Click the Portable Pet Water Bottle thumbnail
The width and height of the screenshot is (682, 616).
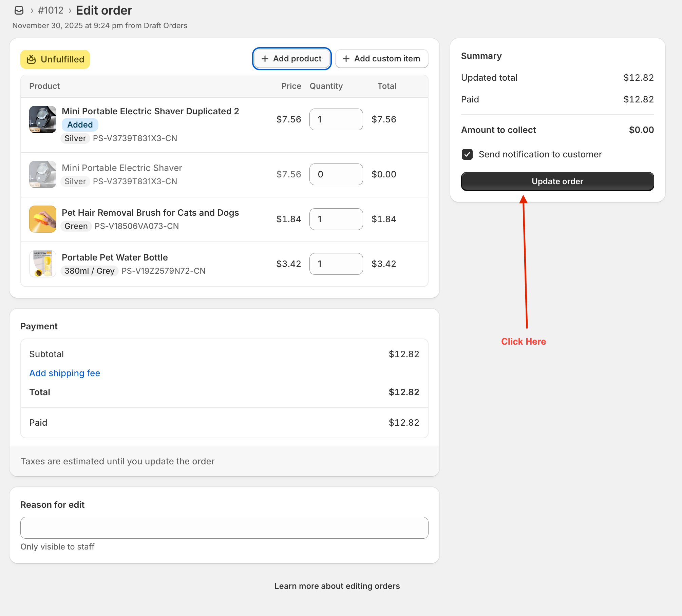[43, 264]
